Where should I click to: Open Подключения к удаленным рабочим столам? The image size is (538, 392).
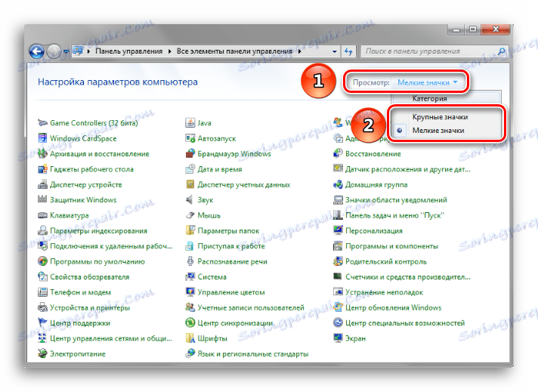tap(111, 246)
